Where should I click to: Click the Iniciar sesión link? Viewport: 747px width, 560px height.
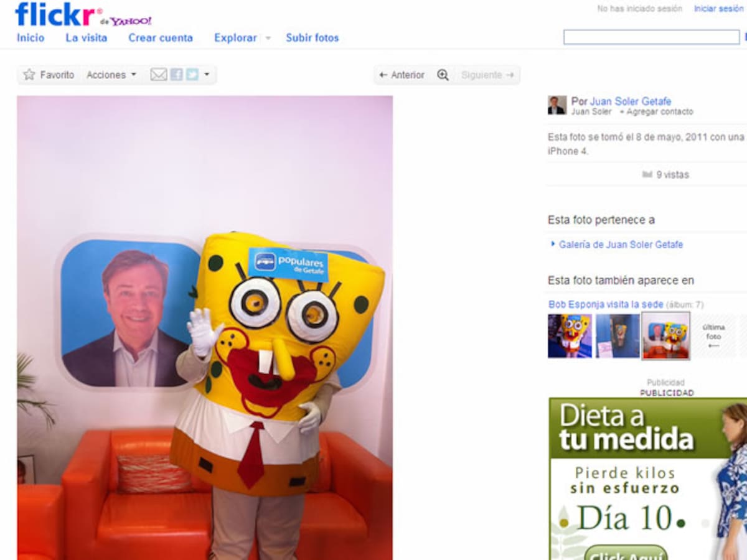pyautogui.click(x=717, y=9)
